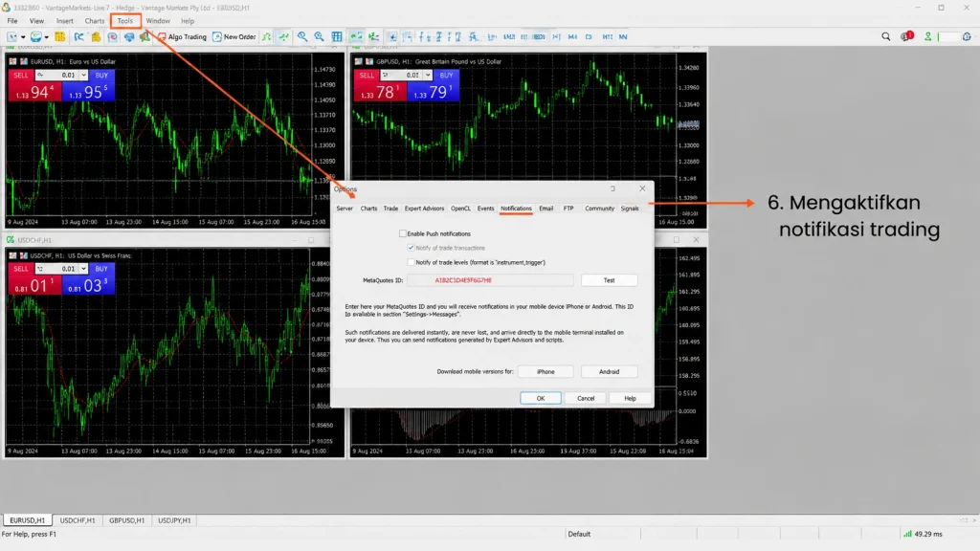Click the blue cloud icon in toolbar
The image size is (980, 551).
129,37
